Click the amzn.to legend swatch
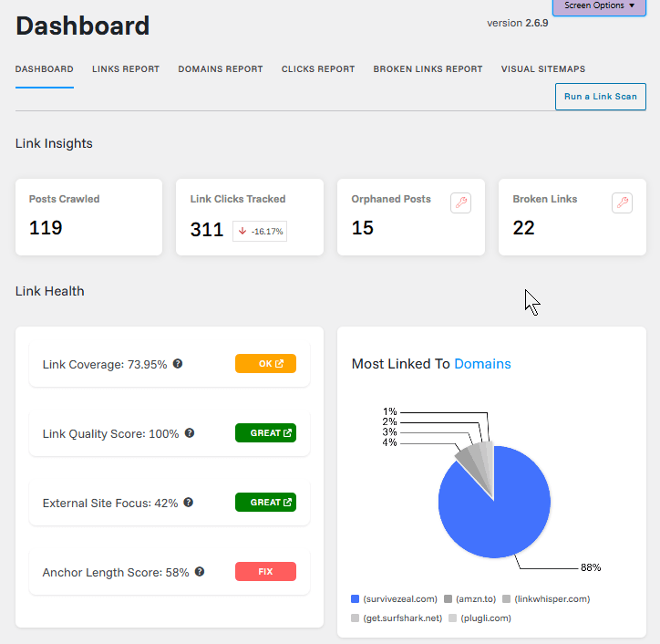 pos(448,599)
